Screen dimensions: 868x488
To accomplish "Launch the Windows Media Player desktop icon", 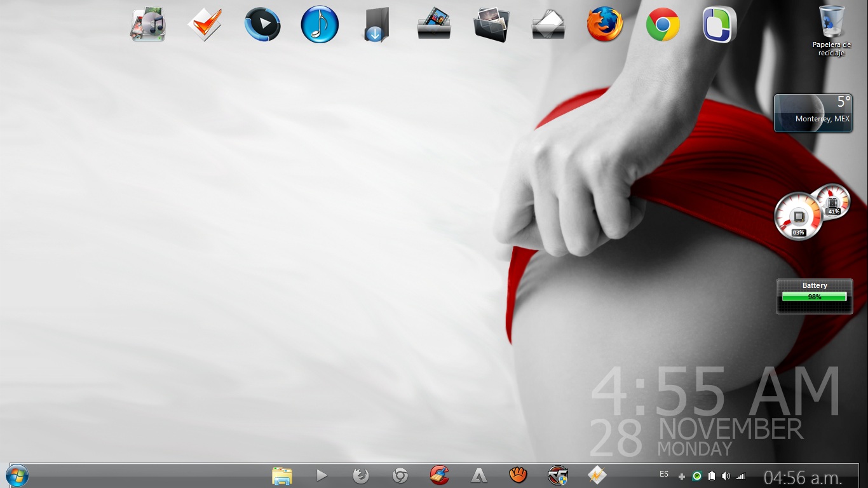I will tap(262, 25).
